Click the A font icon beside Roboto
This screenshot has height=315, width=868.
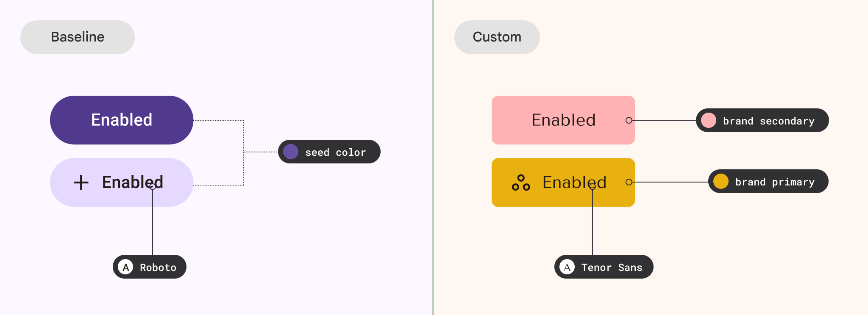[125, 267]
